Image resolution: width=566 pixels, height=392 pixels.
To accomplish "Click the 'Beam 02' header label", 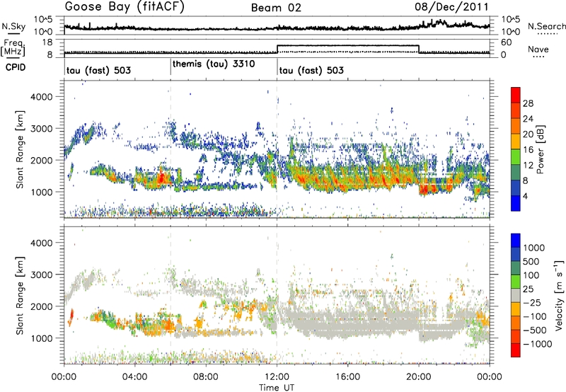I will pos(276,8).
